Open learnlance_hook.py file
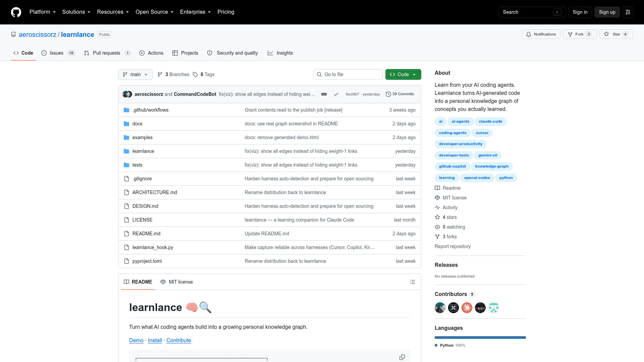This screenshot has height=362, width=644. point(153,247)
